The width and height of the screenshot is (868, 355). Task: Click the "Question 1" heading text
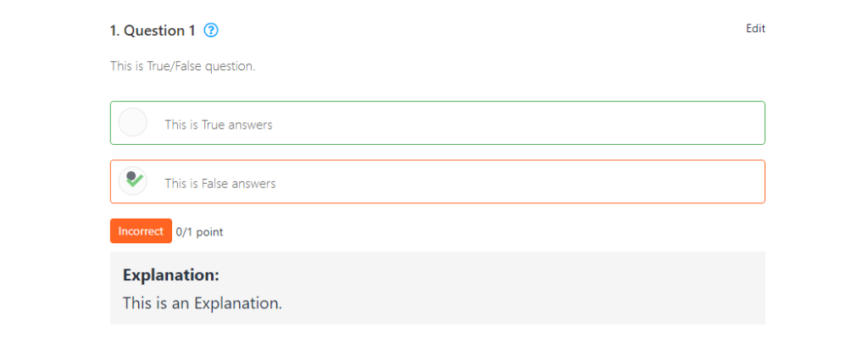pyautogui.click(x=159, y=31)
